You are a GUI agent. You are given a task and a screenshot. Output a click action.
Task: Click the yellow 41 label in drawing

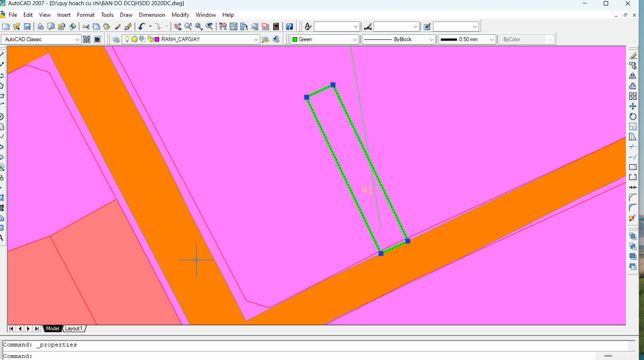[x=367, y=190]
